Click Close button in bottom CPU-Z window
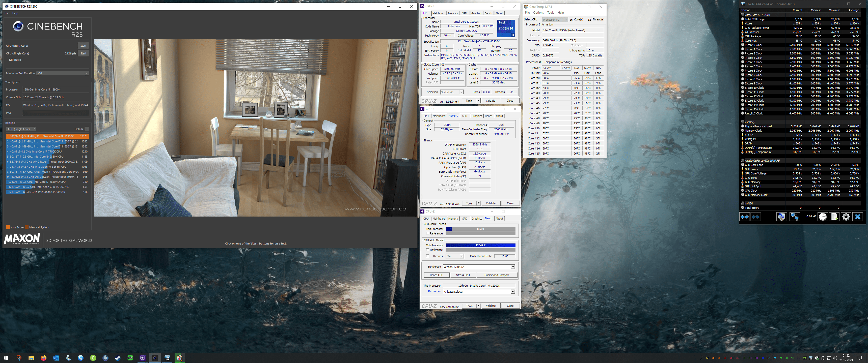 [510, 306]
